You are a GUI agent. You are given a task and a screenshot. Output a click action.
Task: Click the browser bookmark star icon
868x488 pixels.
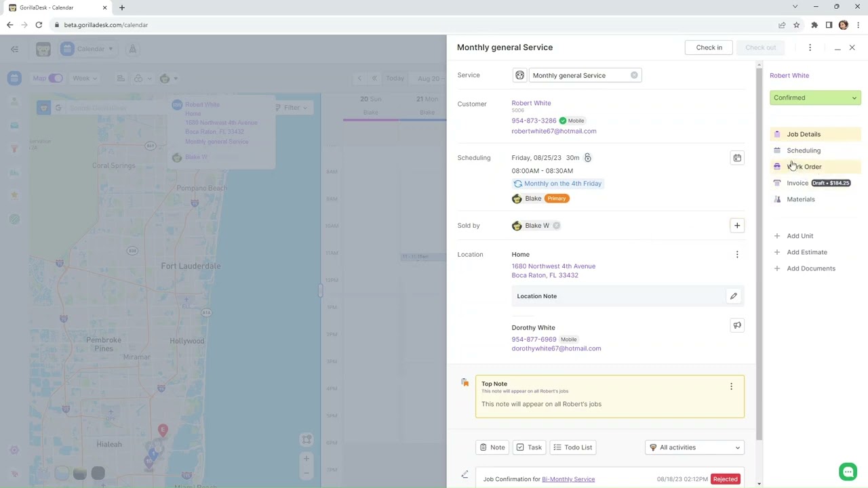[797, 25]
